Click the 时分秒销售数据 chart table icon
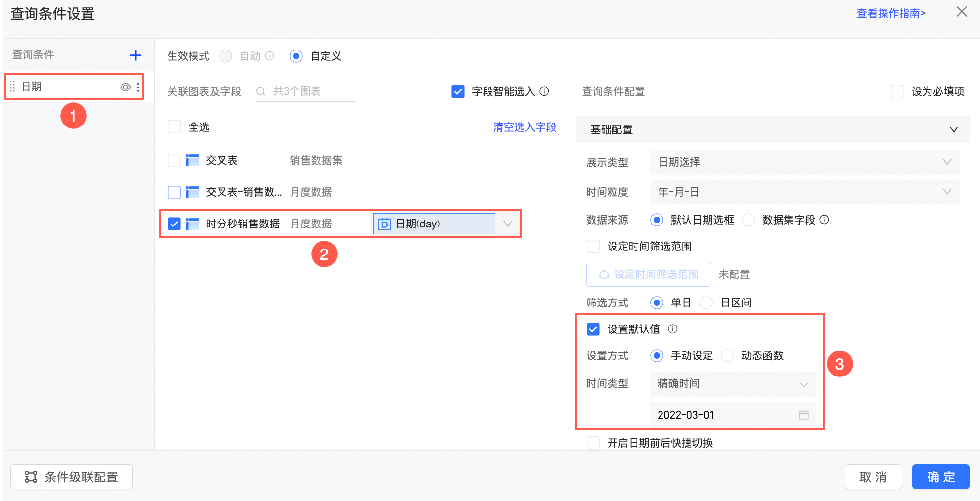This screenshot has height=501, width=980. [x=193, y=224]
